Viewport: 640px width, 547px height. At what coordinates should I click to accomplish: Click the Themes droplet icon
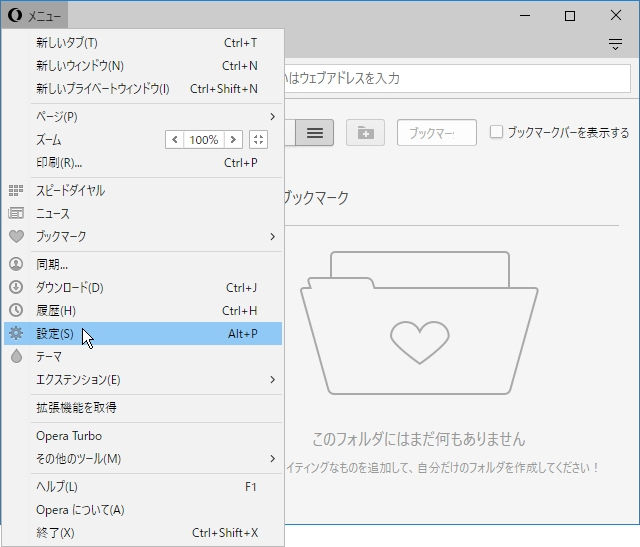click(x=16, y=356)
